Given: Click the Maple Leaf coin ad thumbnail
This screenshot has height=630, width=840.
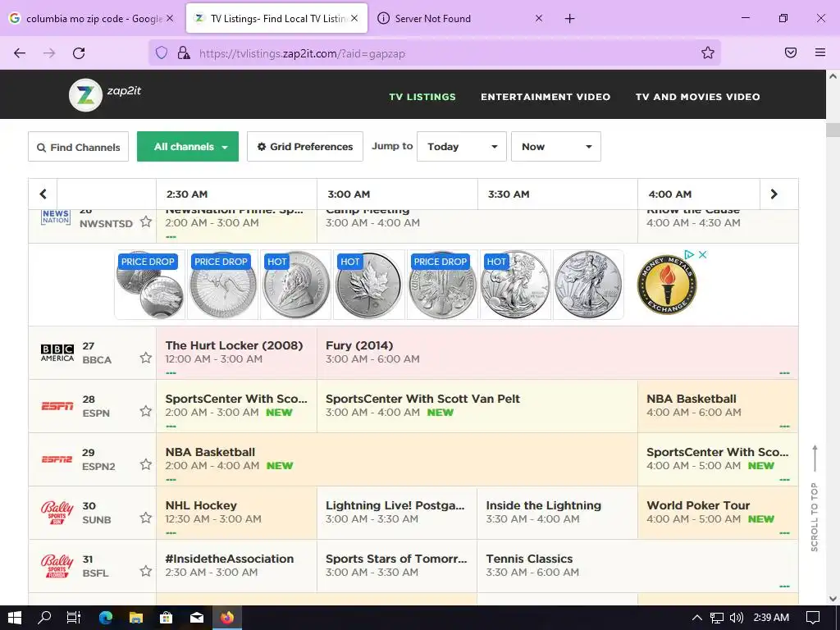Looking at the screenshot, I should pos(368,285).
